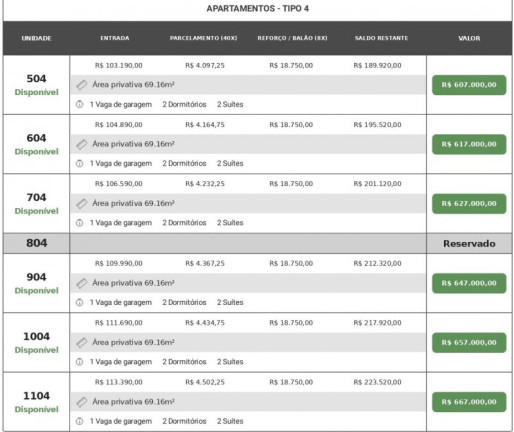The width and height of the screenshot is (514, 432).
Task: Click the unit 1004 Disponível status
Action: click(x=36, y=350)
